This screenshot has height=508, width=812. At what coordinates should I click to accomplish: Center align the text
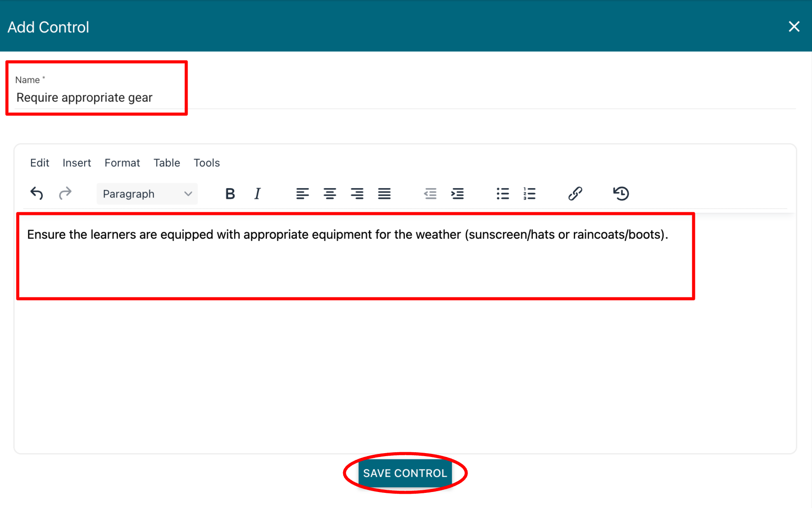pos(330,194)
